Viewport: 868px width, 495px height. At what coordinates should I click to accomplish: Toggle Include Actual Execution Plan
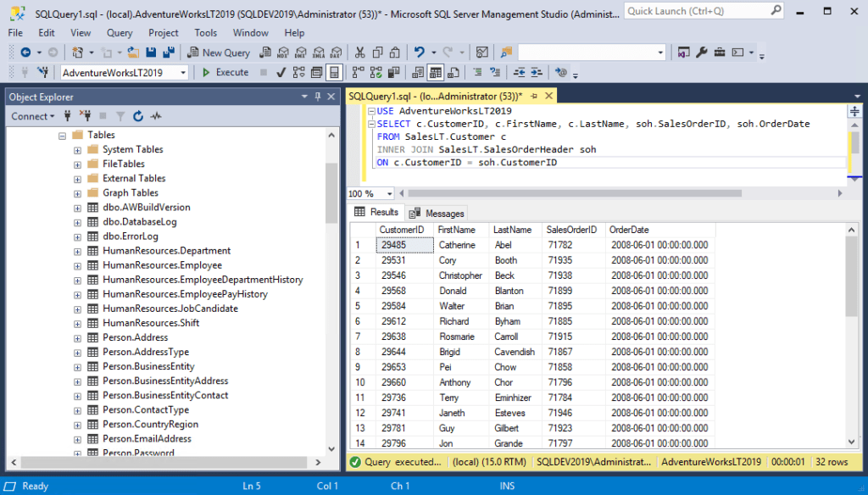click(x=359, y=73)
